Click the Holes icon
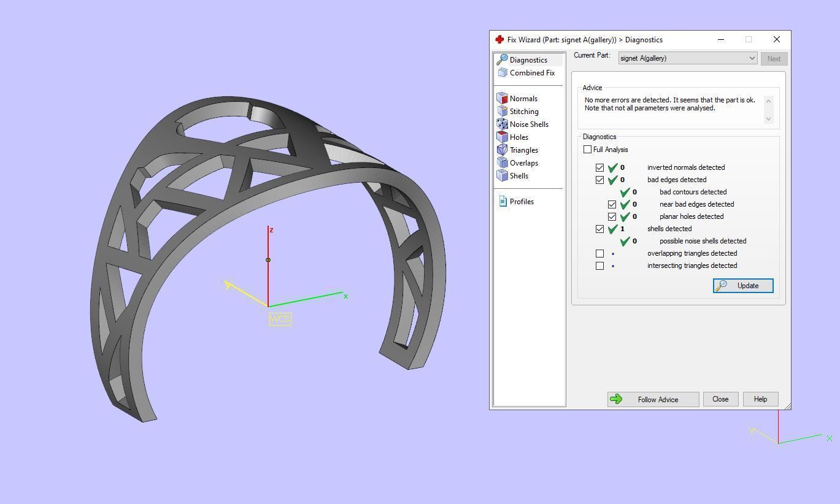Screen dimensions: 840x504 coord(502,137)
